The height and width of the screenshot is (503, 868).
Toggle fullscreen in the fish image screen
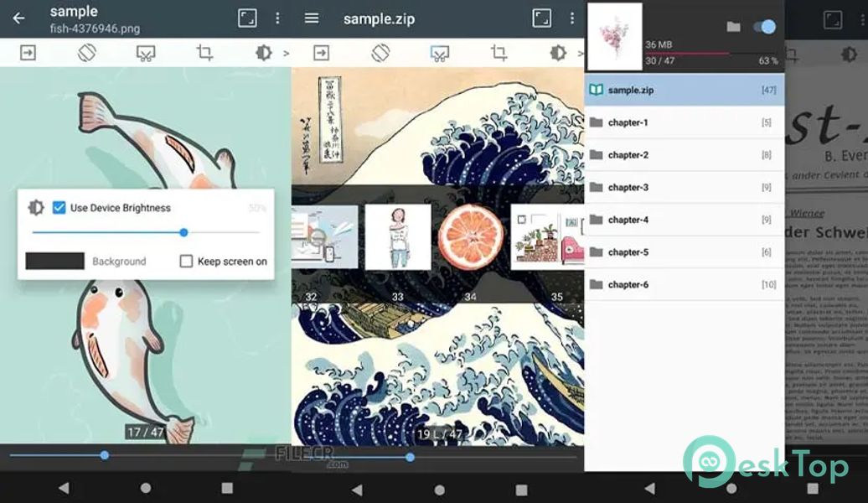coord(247,18)
